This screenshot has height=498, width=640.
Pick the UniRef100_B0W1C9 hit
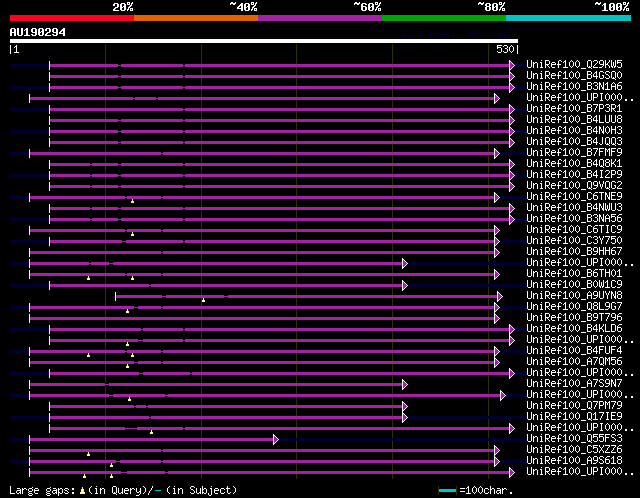[574, 285]
